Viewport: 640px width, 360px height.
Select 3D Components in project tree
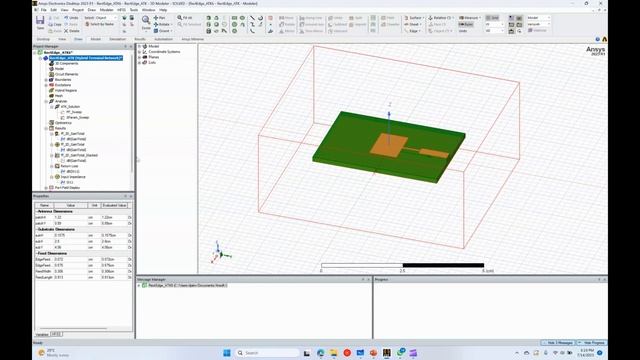pyautogui.click(x=64, y=64)
